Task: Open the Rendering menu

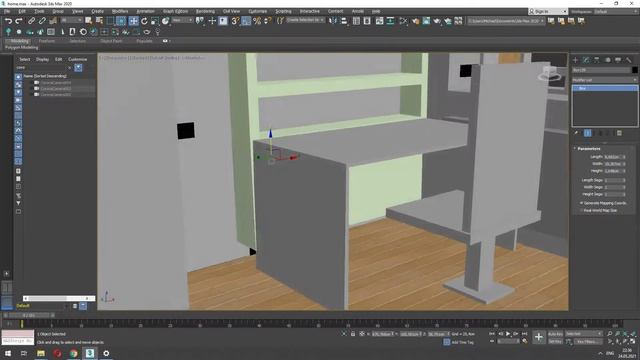Action: coord(205,11)
